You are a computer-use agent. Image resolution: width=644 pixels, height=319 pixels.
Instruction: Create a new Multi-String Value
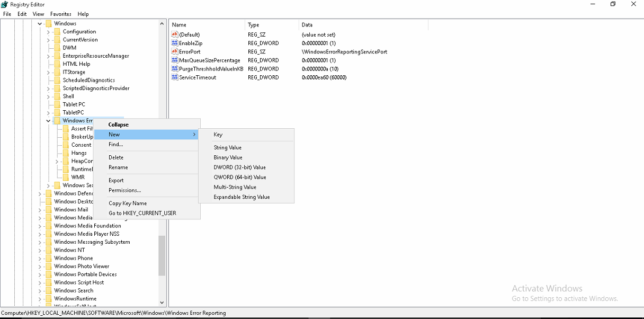[x=246, y=187]
